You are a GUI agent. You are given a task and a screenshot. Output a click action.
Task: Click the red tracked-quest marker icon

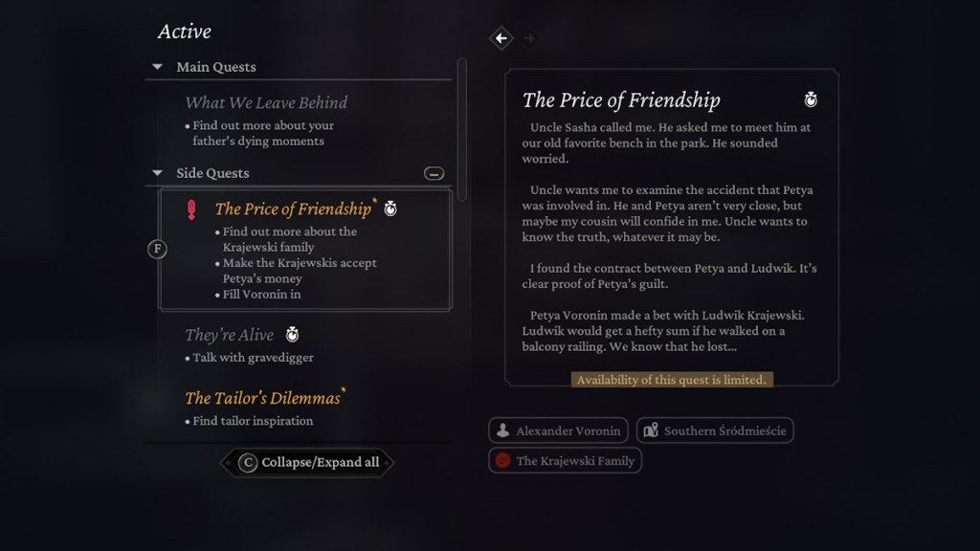click(x=191, y=209)
